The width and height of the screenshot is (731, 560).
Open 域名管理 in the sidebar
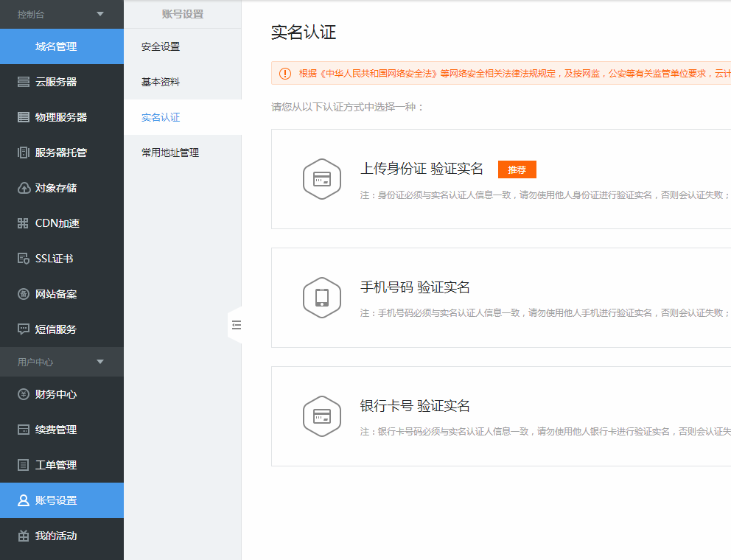pos(62,46)
